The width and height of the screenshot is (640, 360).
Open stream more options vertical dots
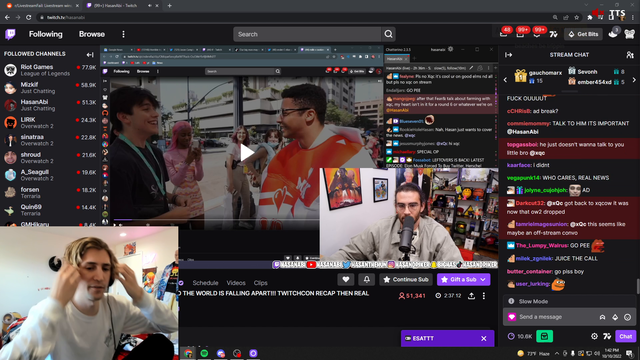484,296
